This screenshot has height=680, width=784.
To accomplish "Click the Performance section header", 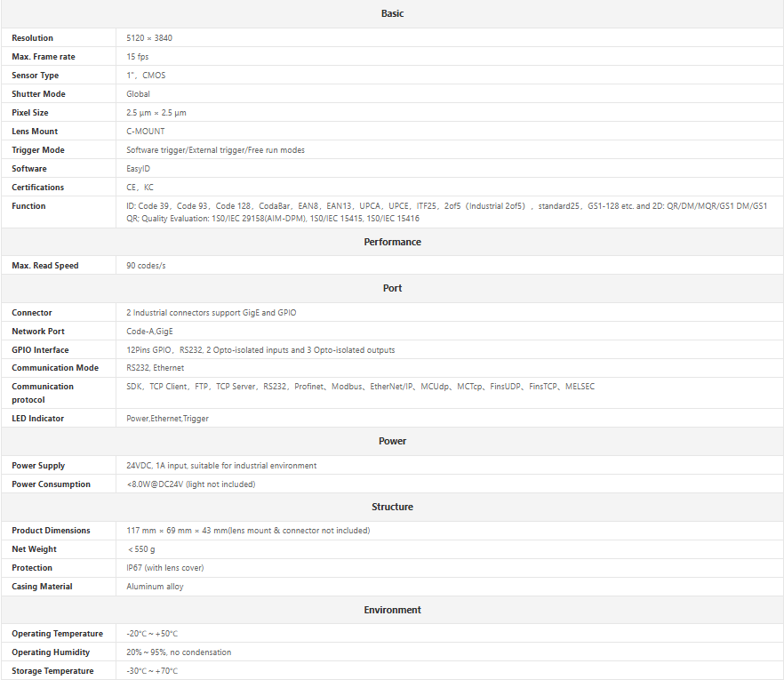I will pos(392,242).
